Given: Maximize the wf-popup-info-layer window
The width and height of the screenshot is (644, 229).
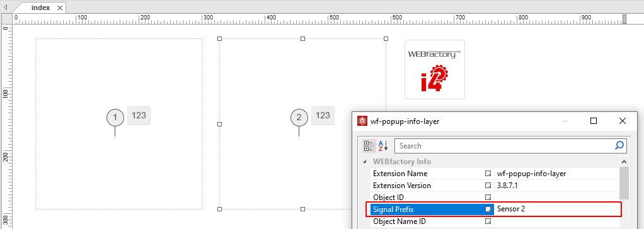Looking at the screenshot, I should [x=593, y=121].
